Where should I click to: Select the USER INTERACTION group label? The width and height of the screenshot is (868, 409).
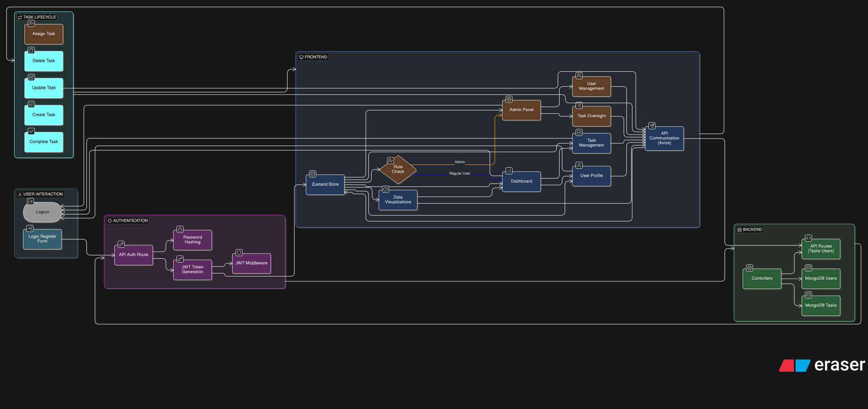tap(40, 194)
